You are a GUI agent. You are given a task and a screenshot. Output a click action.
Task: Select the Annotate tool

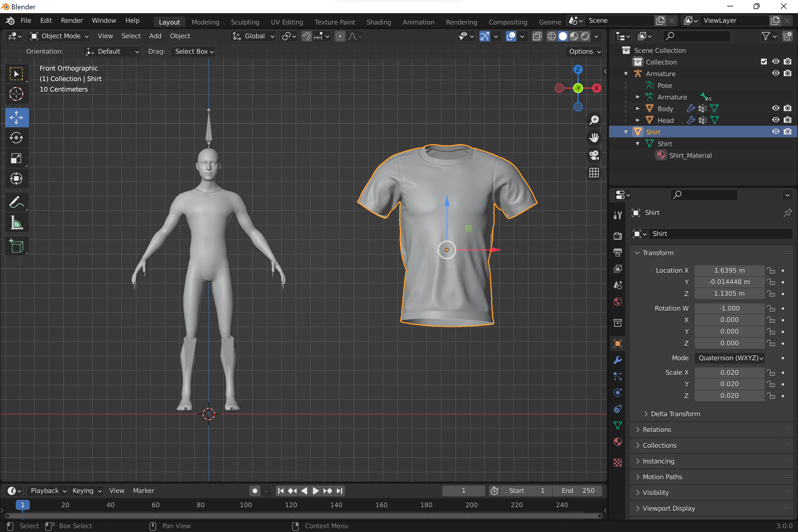(17, 202)
